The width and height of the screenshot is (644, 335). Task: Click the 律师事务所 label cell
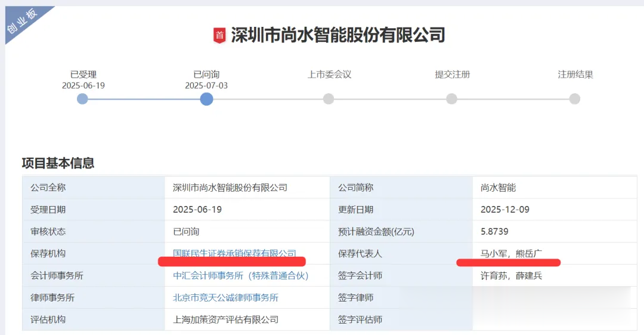pyautogui.click(x=94, y=297)
